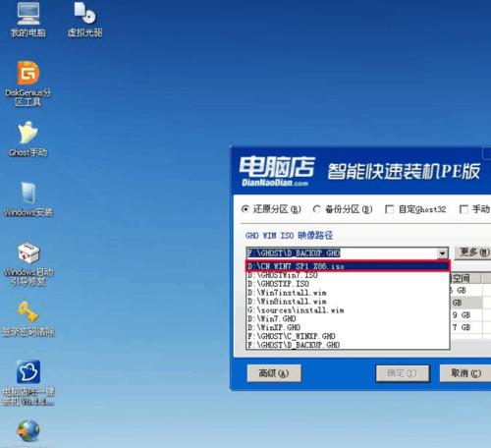Pick F:\GHOST\D_BACKUP.GHO in dropdown list
This screenshot has height=448, width=491.
click(348, 345)
